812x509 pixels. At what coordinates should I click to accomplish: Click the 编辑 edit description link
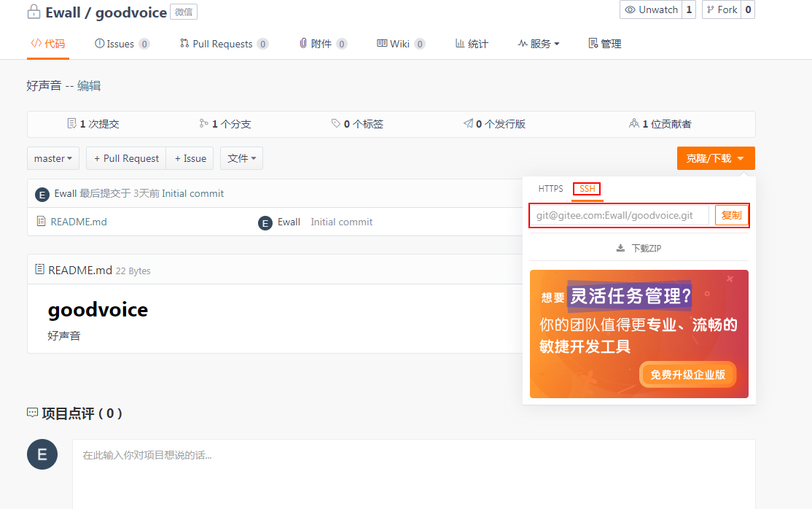[89, 85]
